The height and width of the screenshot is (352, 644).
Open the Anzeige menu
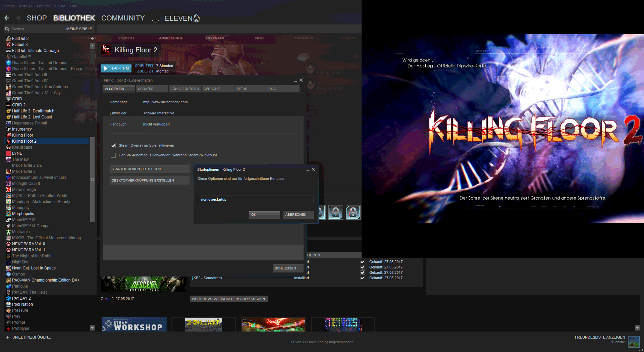[x=26, y=6]
